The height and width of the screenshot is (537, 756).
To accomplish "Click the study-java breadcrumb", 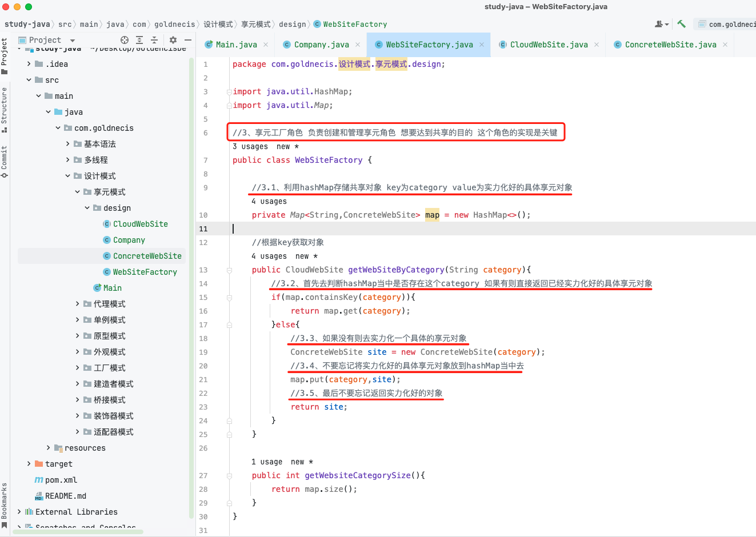I will point(27,24).
